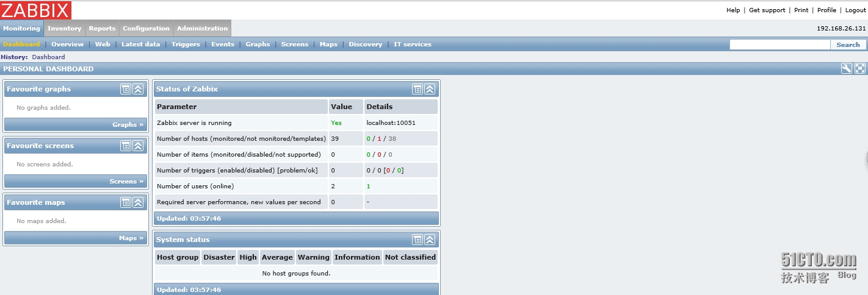The height and width of the screenshot is (295, 868).
Task: Open Favourite screens widget menu icon
Action: pyautogui.click(x=126, y=146)
